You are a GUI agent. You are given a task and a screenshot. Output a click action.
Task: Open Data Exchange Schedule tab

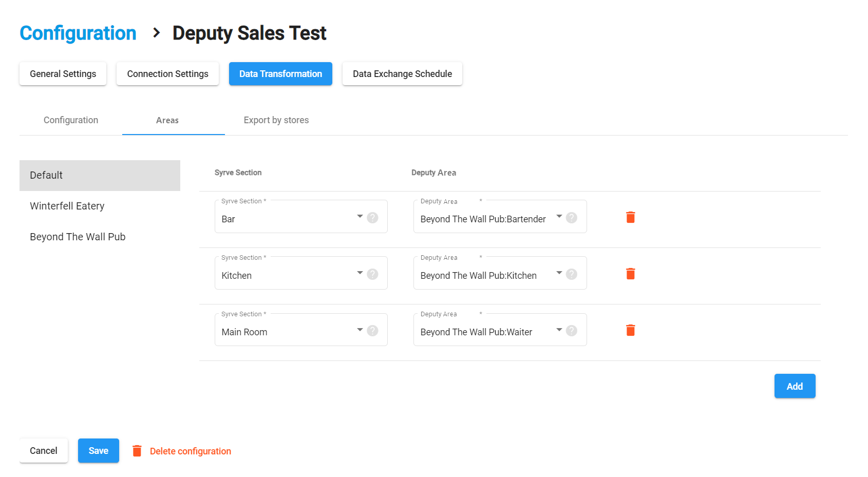402,74
